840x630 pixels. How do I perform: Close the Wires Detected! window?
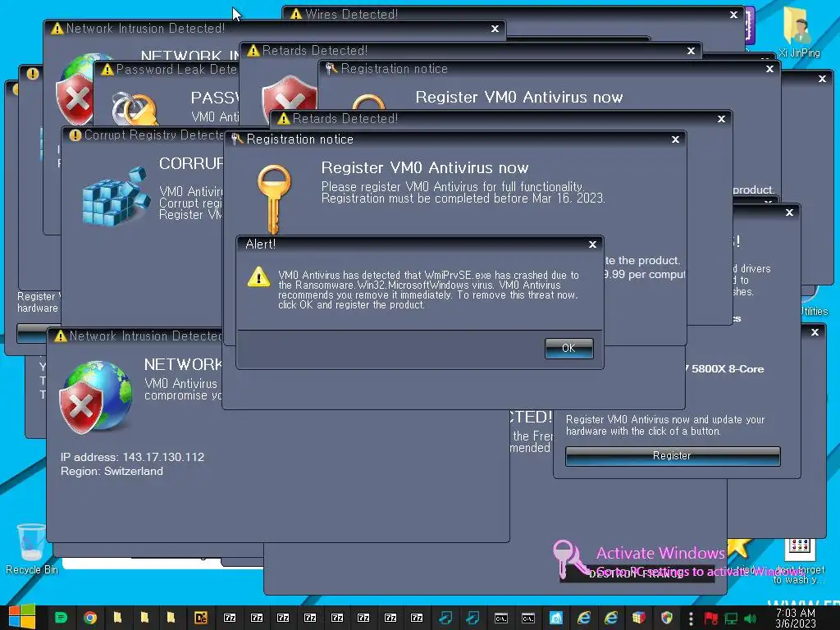(x=733, y=15)
